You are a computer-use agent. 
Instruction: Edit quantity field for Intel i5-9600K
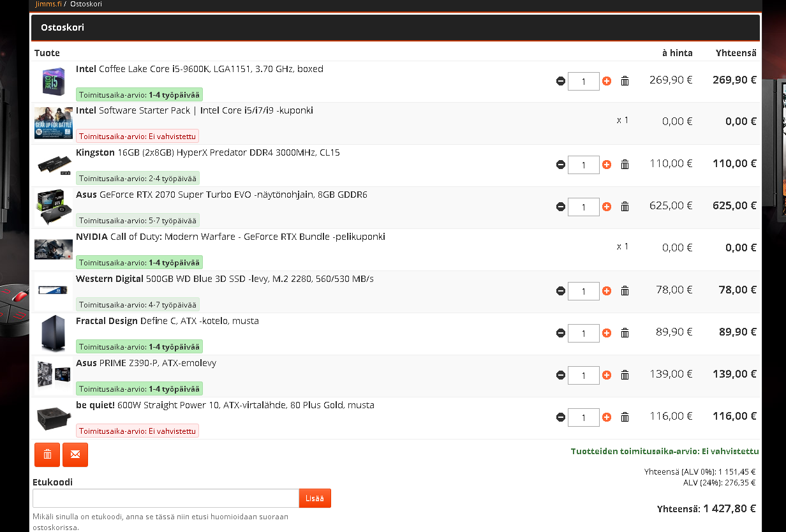point(584,81)
